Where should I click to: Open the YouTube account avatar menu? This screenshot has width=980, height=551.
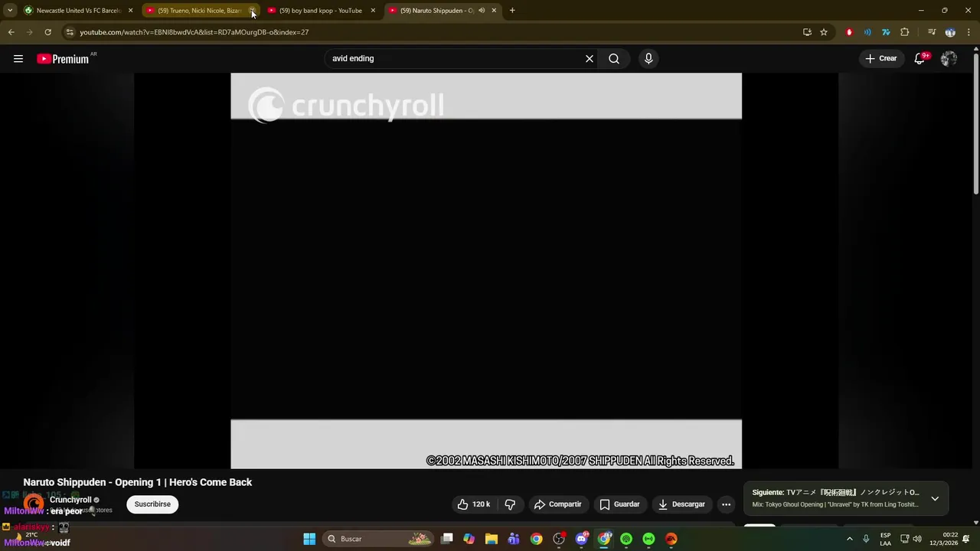click(949, 58)
